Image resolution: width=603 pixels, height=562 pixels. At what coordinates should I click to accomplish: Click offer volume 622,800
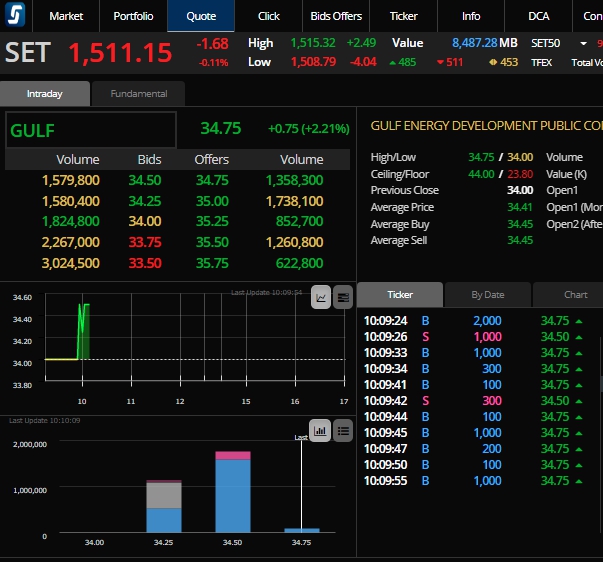[x=299, y=263]
